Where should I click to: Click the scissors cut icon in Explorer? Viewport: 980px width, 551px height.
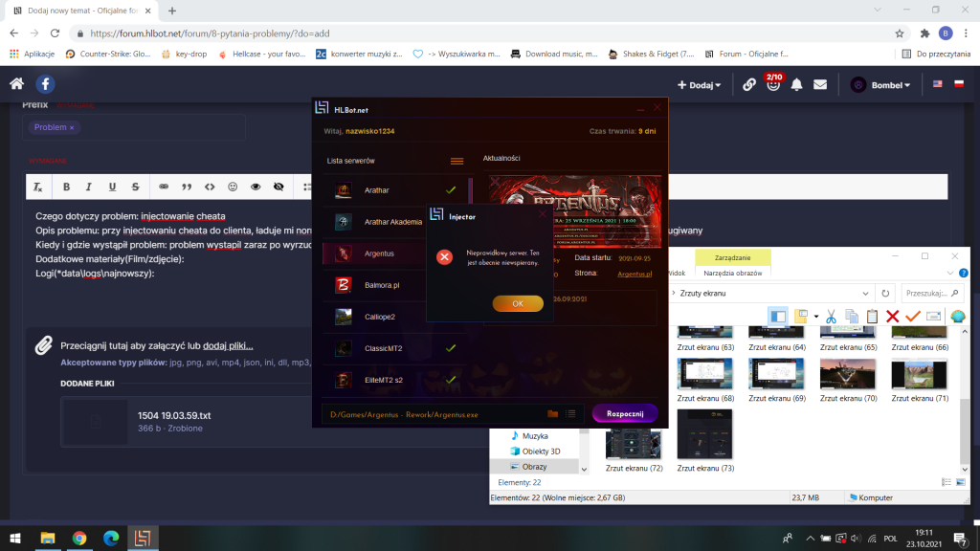830,317
